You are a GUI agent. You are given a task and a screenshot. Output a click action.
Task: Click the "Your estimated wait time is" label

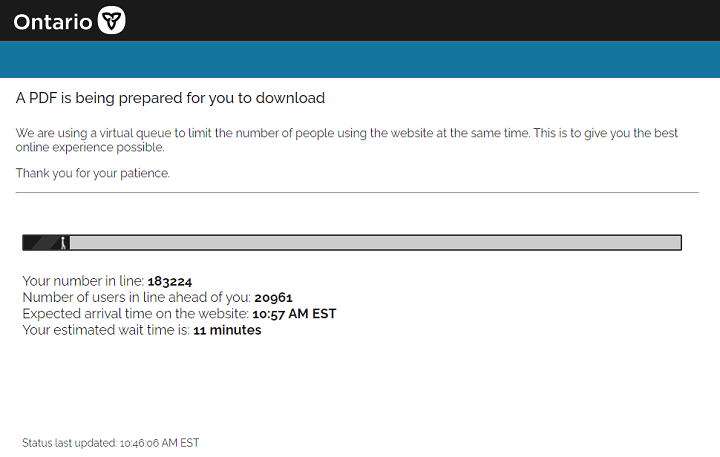[x=105, y=330]
